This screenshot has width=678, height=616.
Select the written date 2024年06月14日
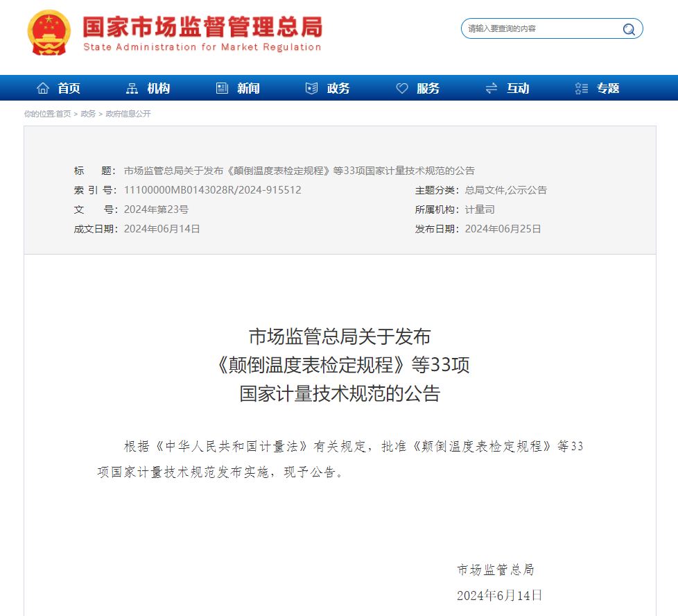[162, 229]
